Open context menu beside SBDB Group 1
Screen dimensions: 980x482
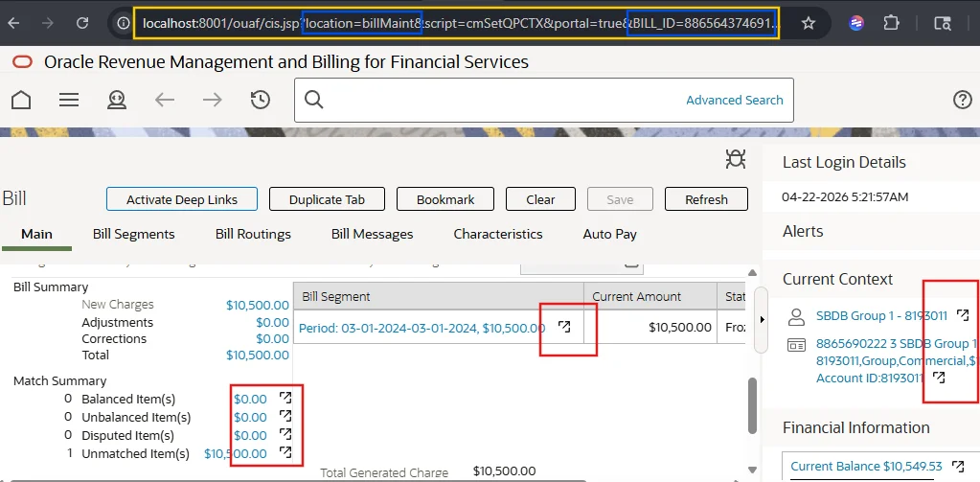pos(963,315)
